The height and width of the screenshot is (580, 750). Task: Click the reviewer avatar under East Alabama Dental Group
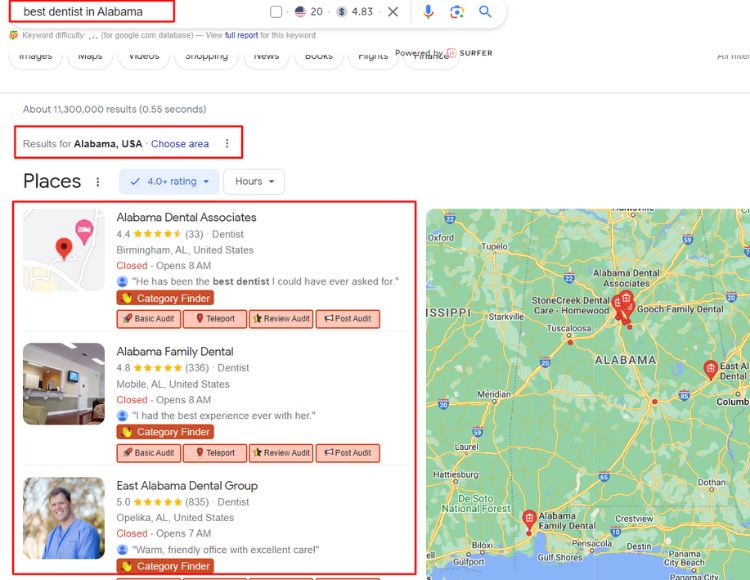[122, 550]
